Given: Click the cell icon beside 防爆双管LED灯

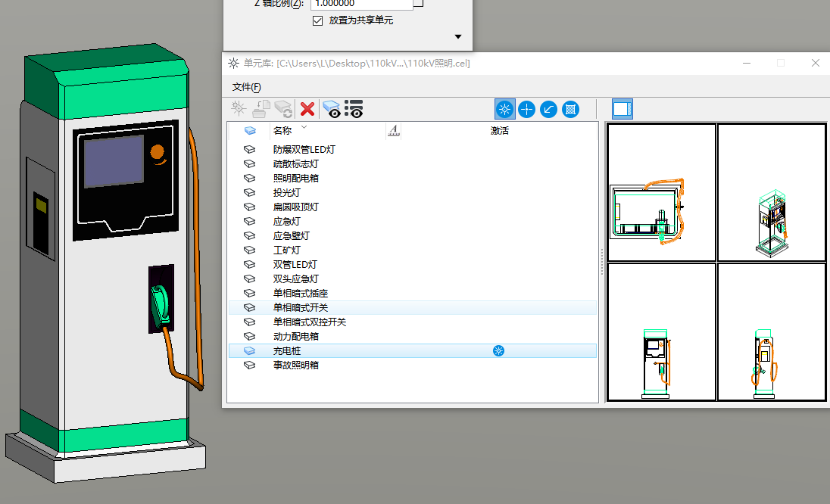Looking at the screenshot, I should point(249,150).
